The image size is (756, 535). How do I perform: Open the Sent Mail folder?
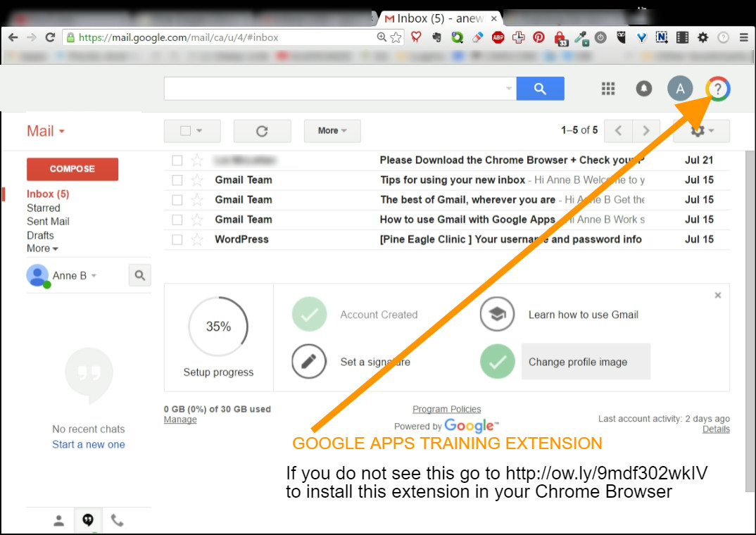(x=48, y=222)
